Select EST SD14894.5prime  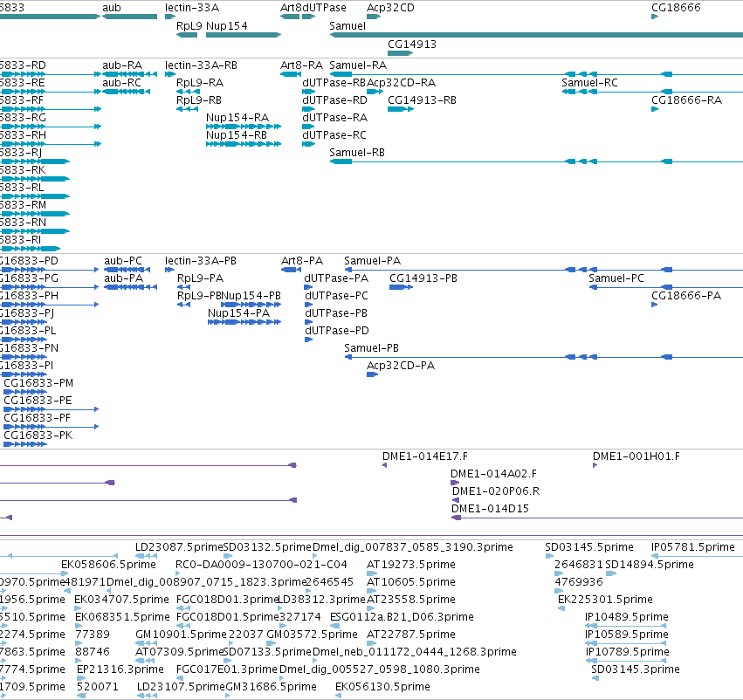coord(650,565)
